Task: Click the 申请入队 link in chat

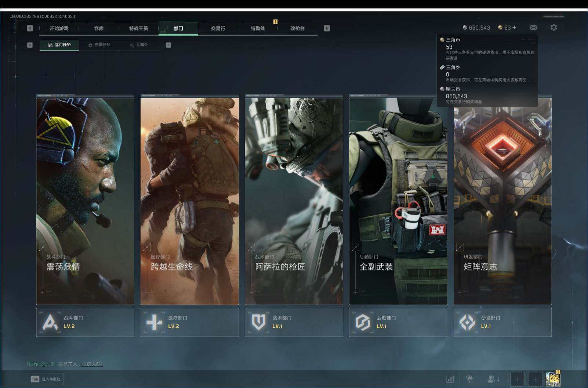Action: [91, 364]
